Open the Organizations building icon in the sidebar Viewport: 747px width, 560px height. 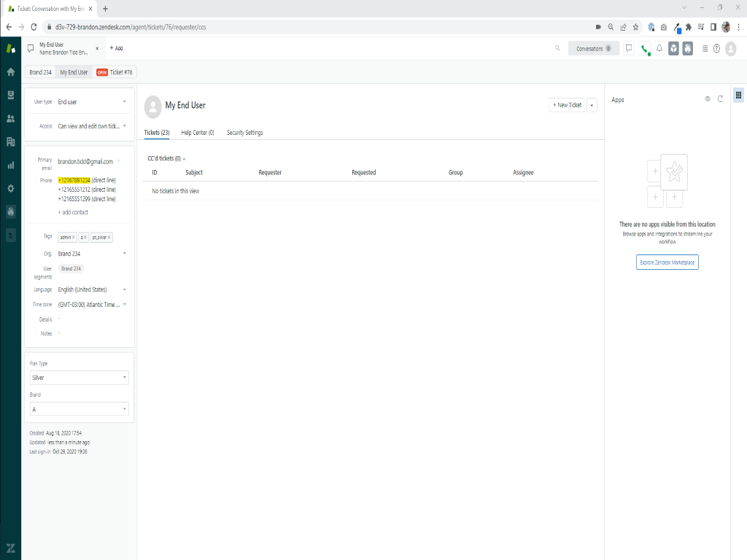pyautogui.click(x=10, y=142)
